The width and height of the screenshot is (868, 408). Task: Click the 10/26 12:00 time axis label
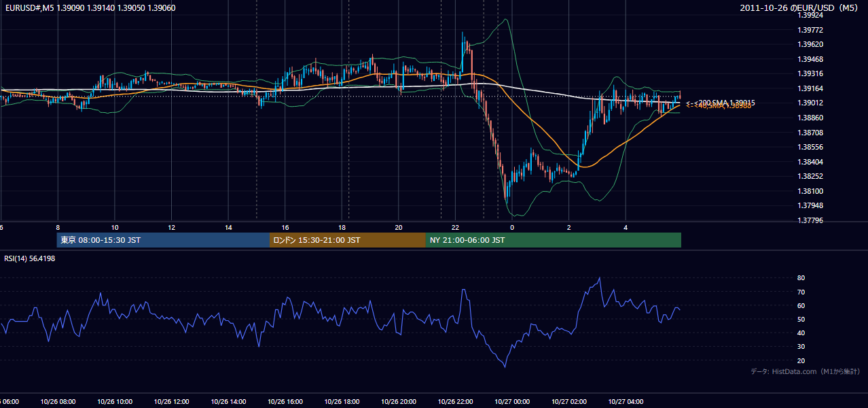point(171,402)
